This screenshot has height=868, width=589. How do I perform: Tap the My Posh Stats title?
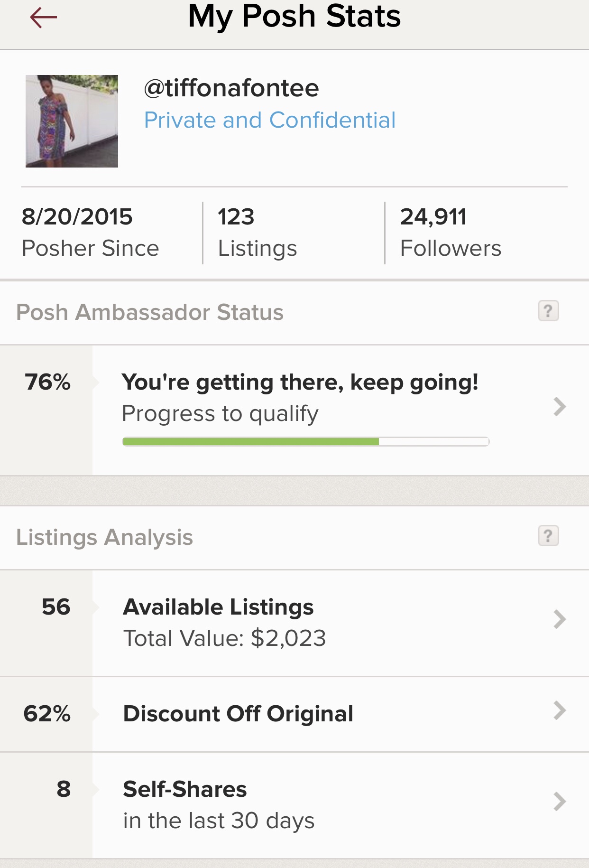pos(294,17)
